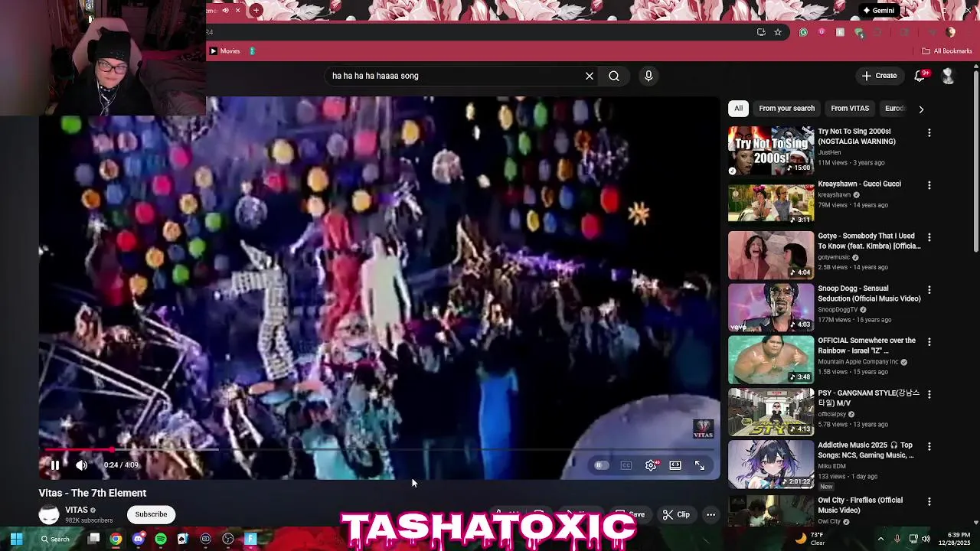Open options for 'Kreayshawn - Gucci Gucci'
This screenshot has height=551, width=980.
(x=929, y=185)
